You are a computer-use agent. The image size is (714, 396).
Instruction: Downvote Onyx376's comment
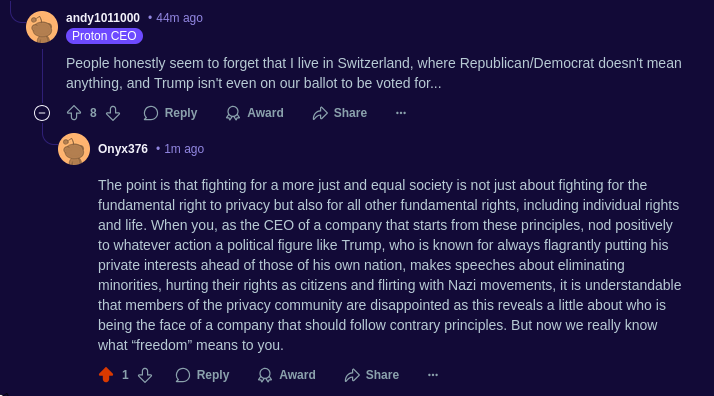pos(145,375)
